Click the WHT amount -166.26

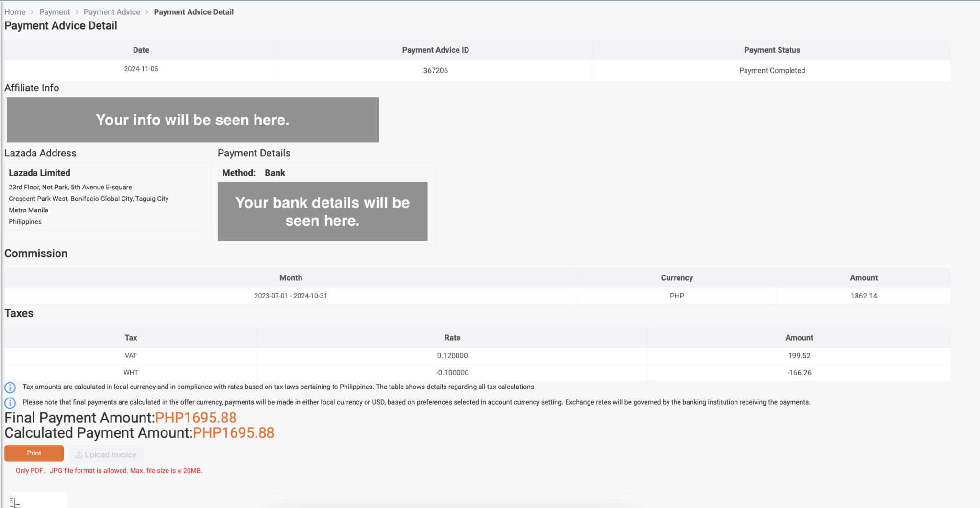799,372
